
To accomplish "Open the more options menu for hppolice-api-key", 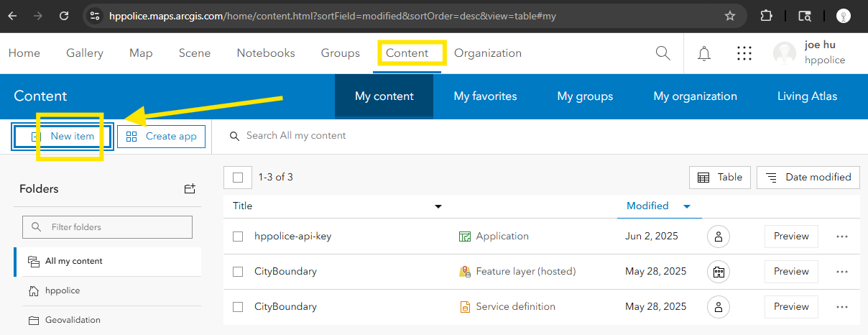I will click(x=842, y=237).
